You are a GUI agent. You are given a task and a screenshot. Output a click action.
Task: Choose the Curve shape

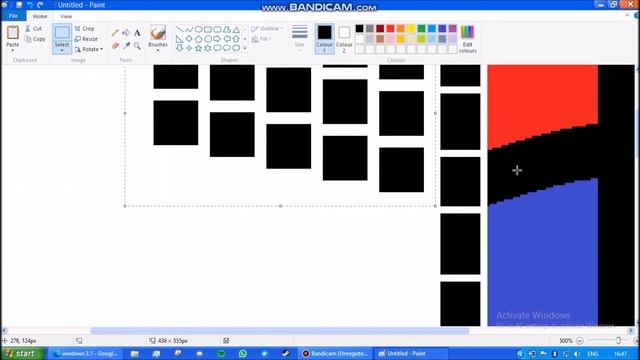(189, 29)
